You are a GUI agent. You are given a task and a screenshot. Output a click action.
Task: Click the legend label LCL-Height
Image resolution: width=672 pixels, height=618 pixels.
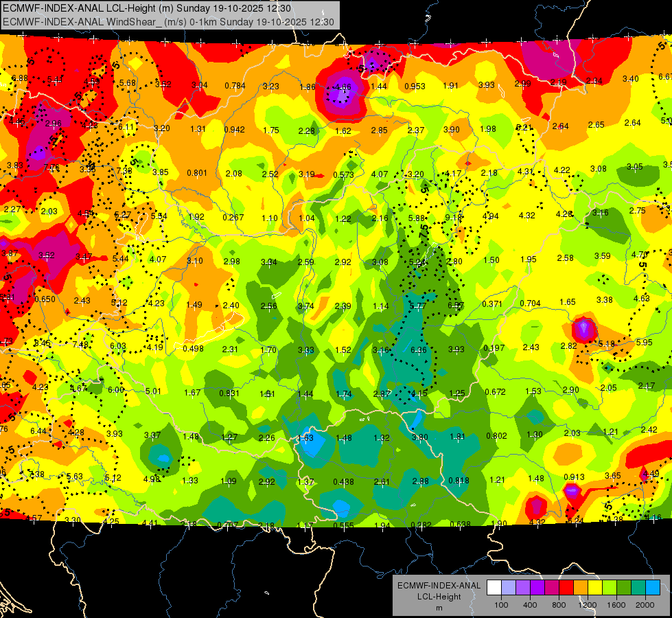pyautogui.click(x=439, y=597)
